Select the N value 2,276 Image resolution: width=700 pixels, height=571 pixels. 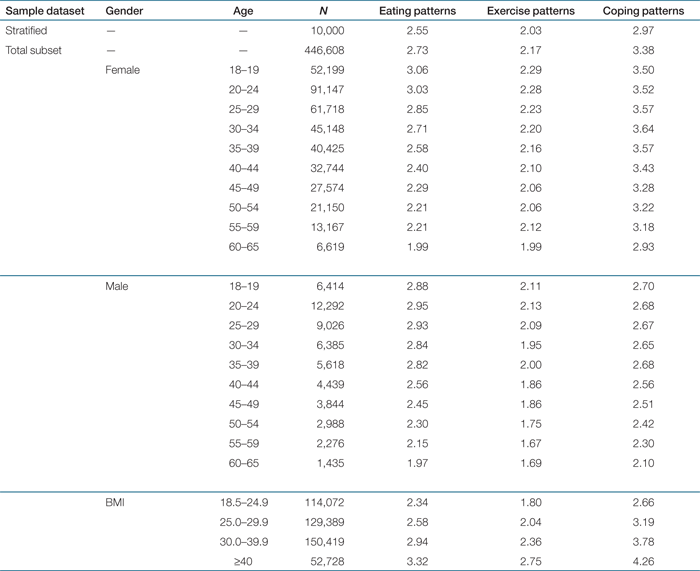[331, 443]
